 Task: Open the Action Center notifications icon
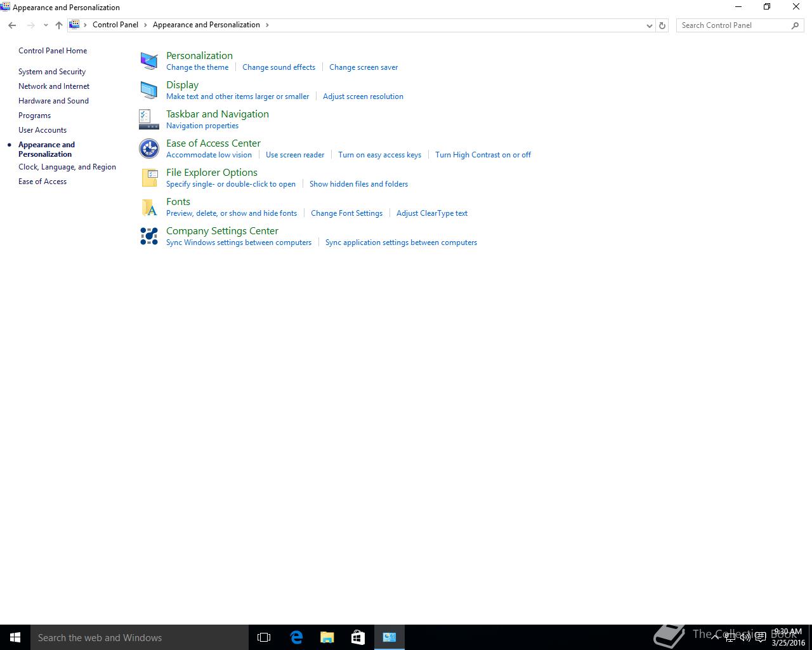point(761,637)
